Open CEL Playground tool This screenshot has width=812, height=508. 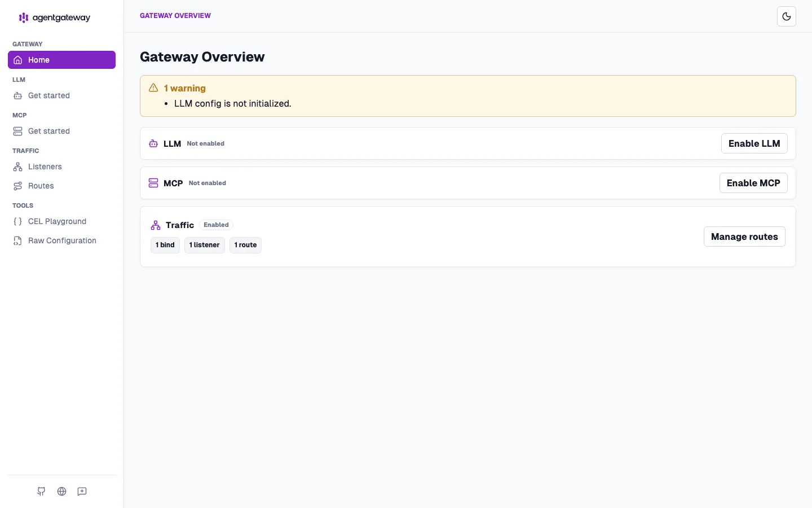61,221
